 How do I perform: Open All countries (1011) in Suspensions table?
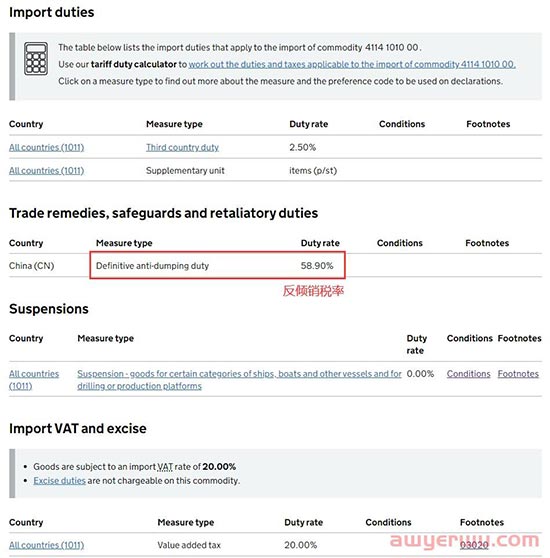(x=34, y=380)
